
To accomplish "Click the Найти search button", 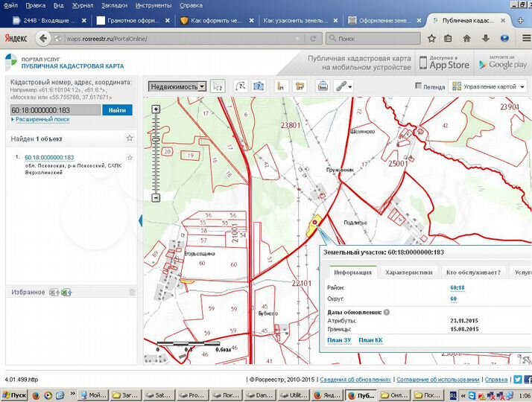I will (x=117, y=110).
